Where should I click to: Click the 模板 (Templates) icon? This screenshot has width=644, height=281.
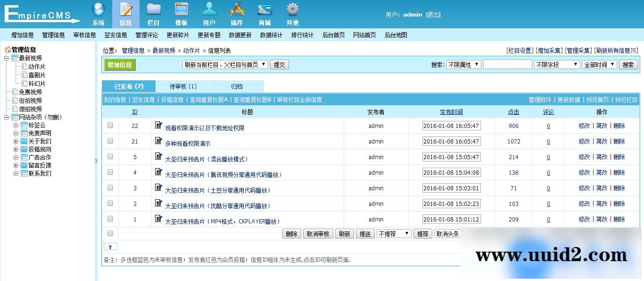click(x=182, y=12)
